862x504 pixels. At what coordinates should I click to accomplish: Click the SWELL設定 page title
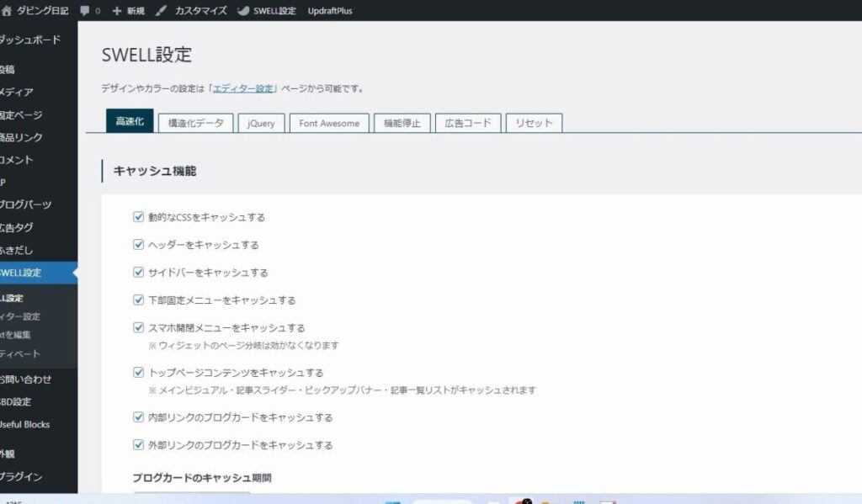pyautogui.click(x=146, y=55)
